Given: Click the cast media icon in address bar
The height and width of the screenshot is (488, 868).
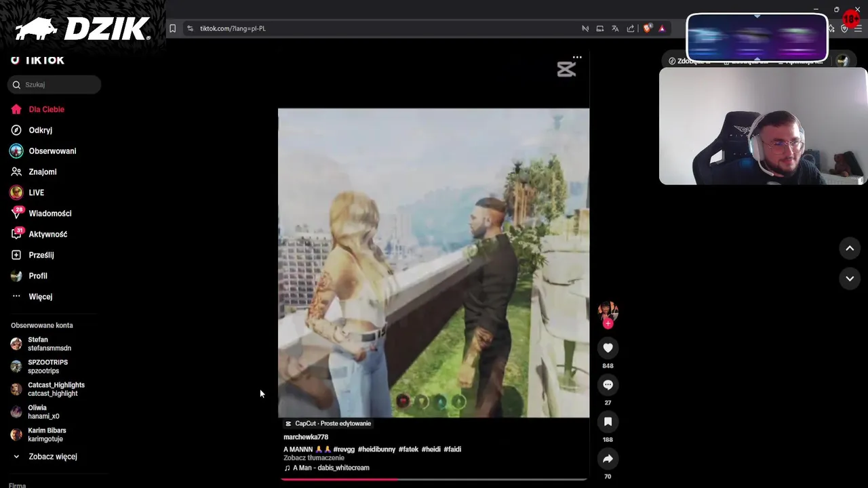Looking at the screenshot, I should [x=600, y=28].
